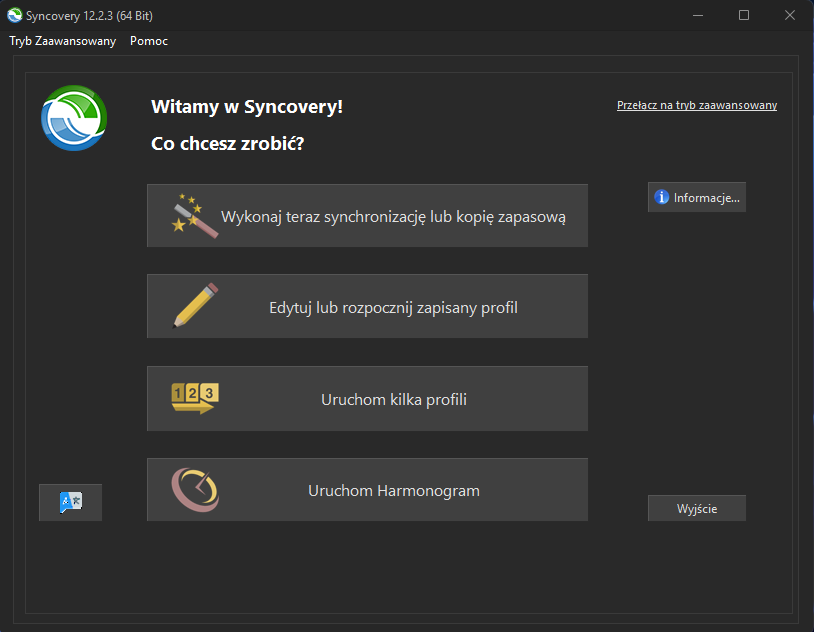Image resolution: width=814 pixels, height=632 pixels.
Task: Select 'Uruchom kilka profili' option
Action: coord(368,398)
